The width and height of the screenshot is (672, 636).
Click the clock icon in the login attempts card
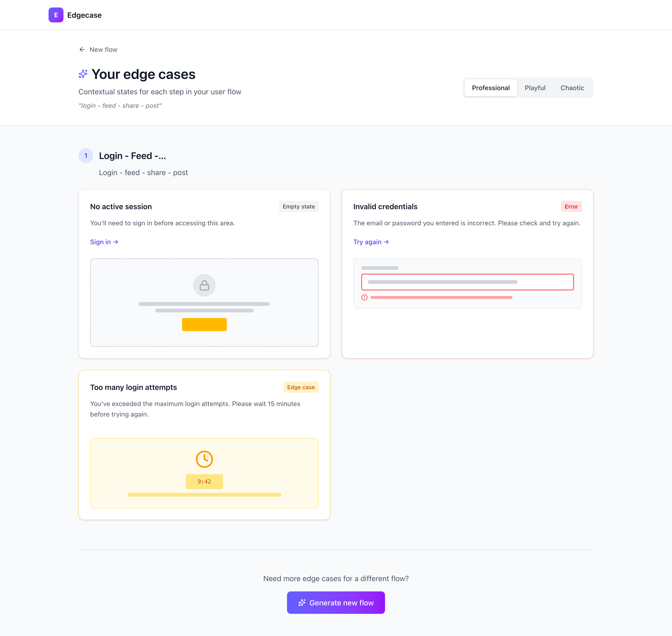(204, 459)
